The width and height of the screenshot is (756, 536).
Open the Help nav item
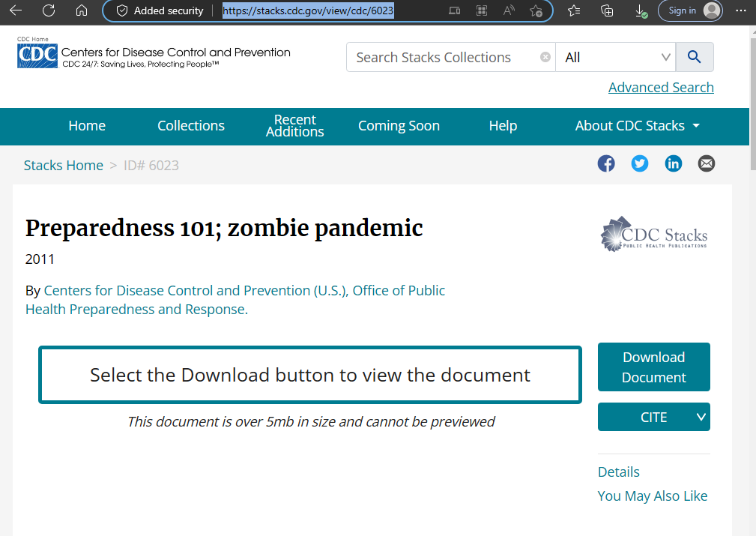click(x=503, y=125)
